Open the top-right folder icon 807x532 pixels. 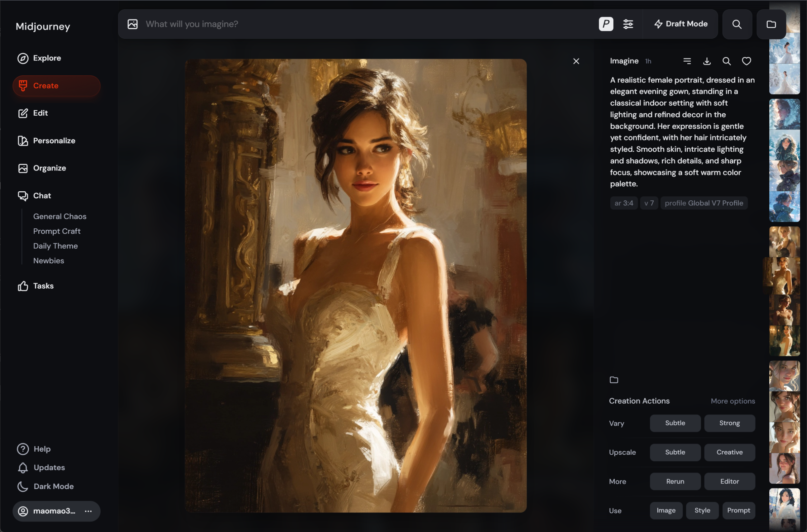point(771,24)
